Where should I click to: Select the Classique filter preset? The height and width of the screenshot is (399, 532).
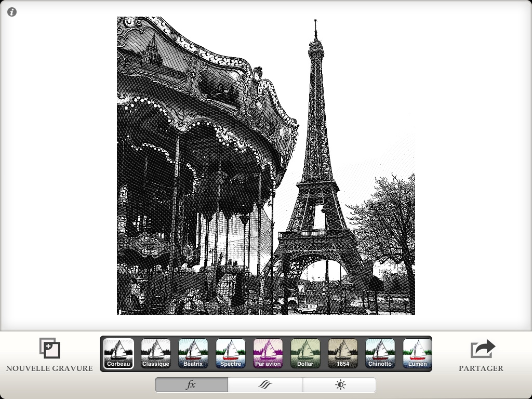(156, 353)
